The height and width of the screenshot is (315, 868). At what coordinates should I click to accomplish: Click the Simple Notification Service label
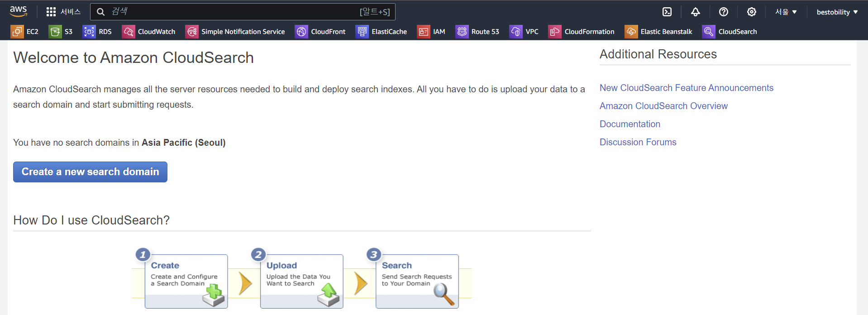click(243, 32)
